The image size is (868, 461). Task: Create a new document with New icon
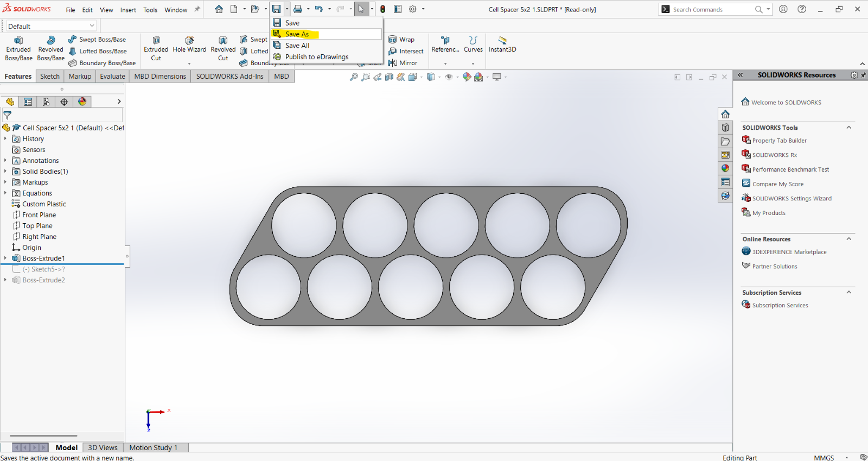point(234,9)
